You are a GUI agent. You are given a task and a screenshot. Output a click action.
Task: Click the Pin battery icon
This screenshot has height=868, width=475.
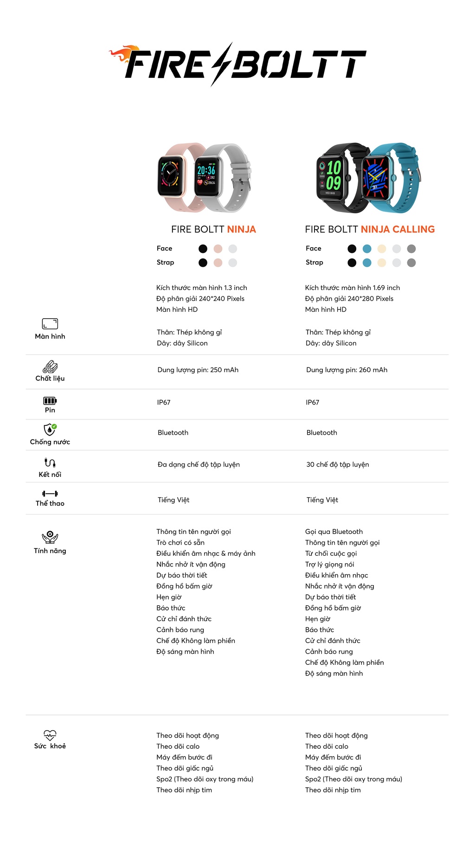click(50, 400)
